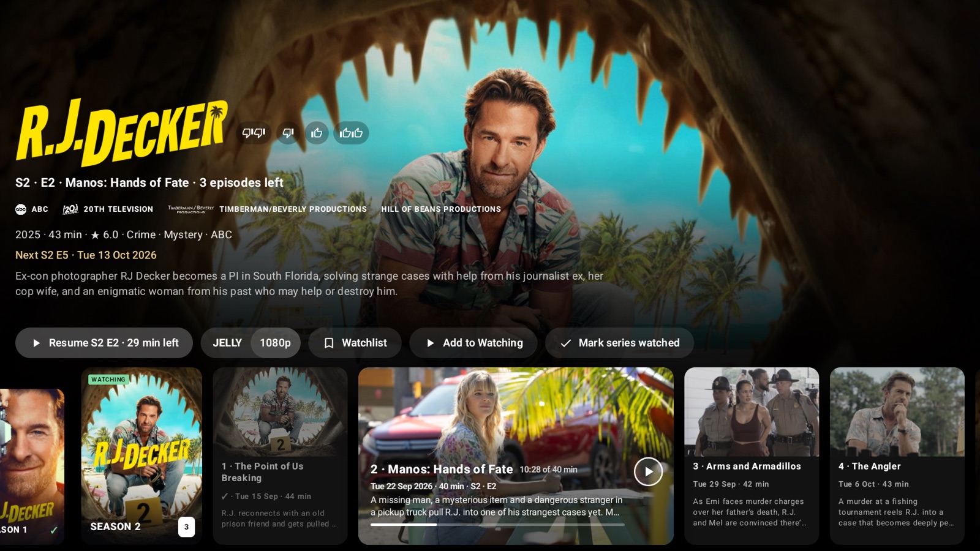Open the JELLY source selector
Image resolution: width=980 pixels, height=551 pixels.
[227, 343]
